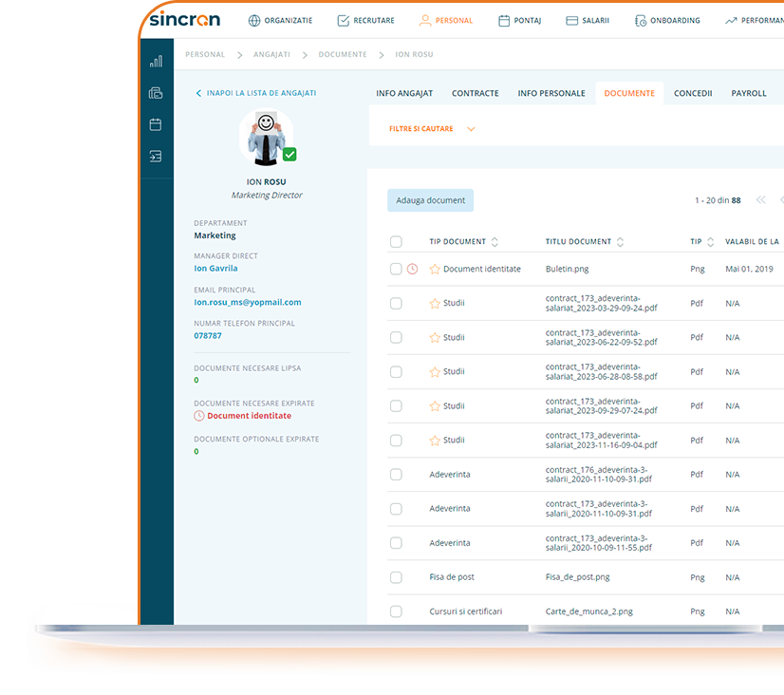Click the exit icon at sidebar bottom

point(156,155)
